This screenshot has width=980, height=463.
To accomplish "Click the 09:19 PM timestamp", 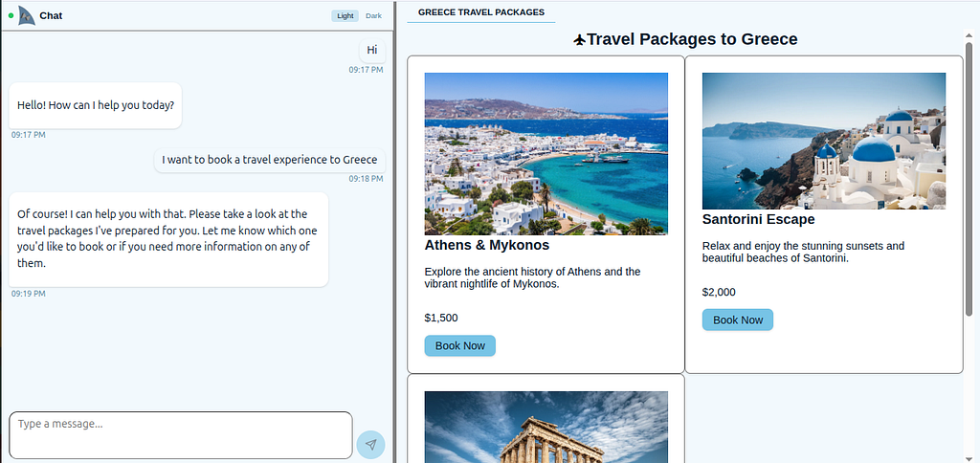I will point(28,294).
